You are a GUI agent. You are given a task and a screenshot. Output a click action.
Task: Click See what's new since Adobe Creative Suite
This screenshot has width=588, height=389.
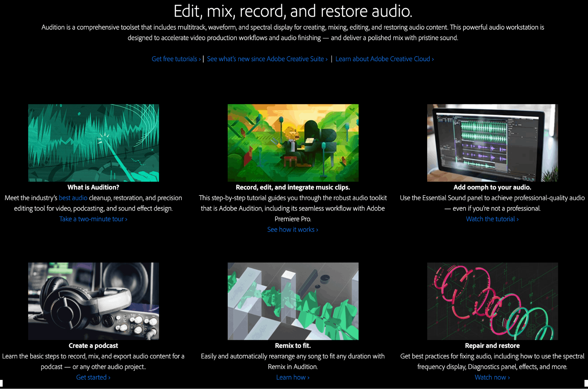[267, 59]
